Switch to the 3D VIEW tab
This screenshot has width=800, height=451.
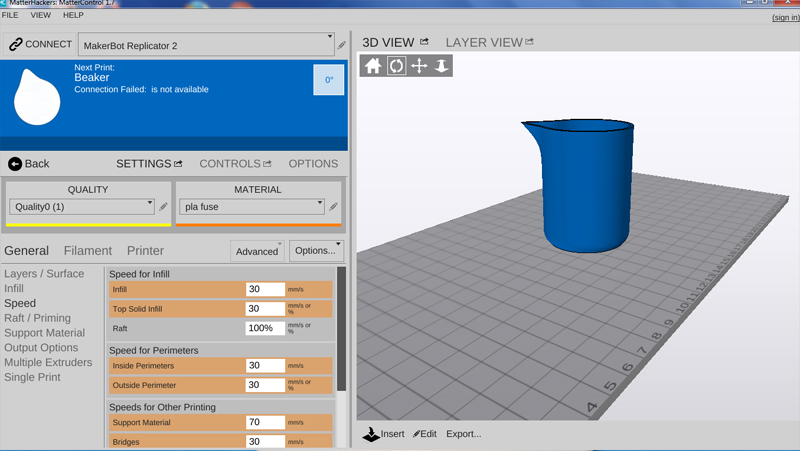point(388,42)
